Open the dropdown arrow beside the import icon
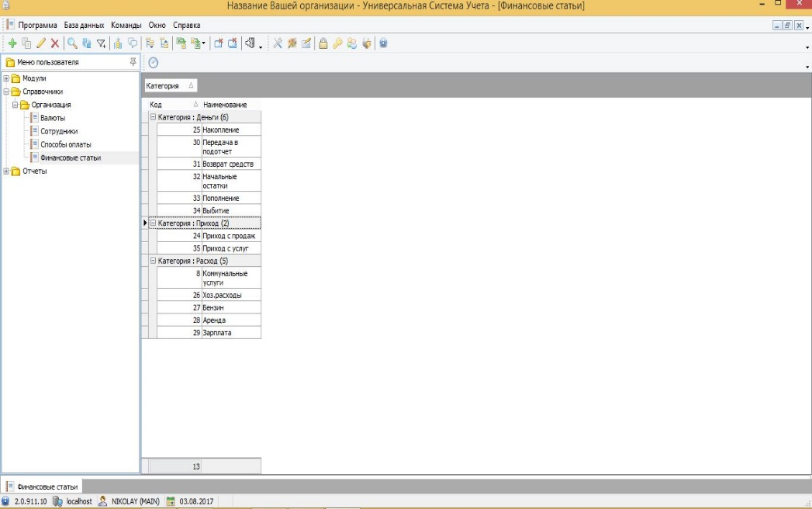Viewport: 812px width, 509px height. [x=203, y=44]
